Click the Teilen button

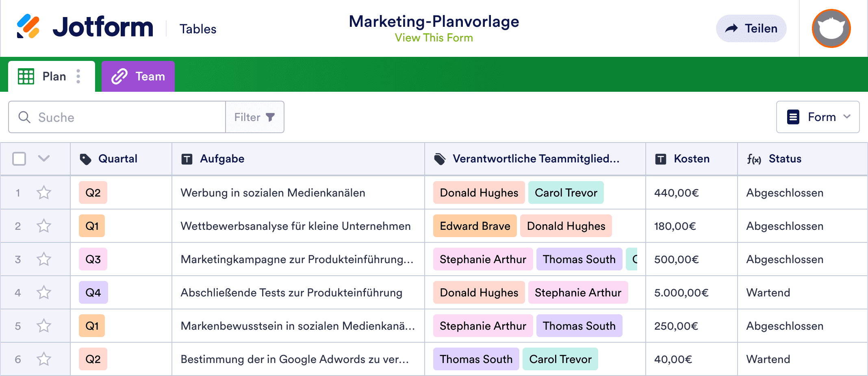[x=751, y=28]
